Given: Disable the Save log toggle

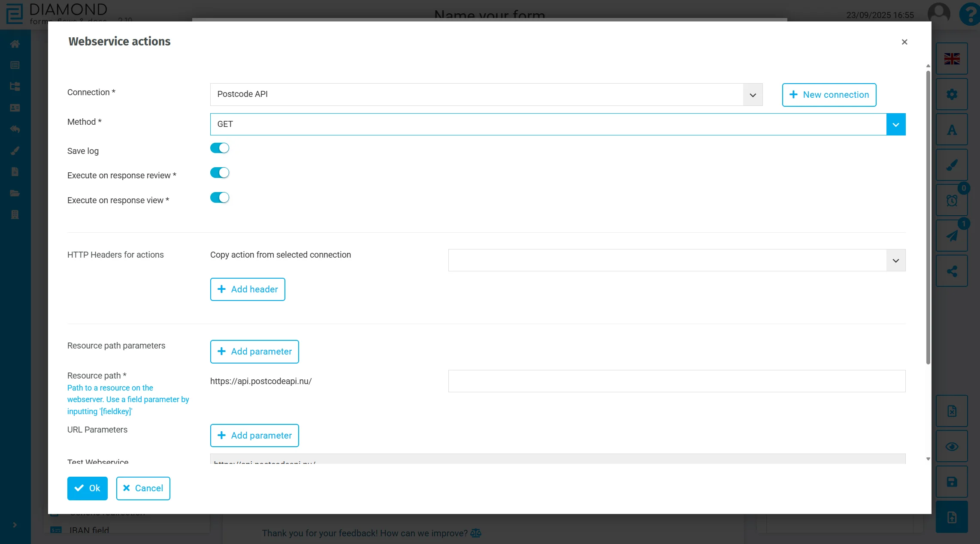Looking at the screenshot, I should [219, 147].
